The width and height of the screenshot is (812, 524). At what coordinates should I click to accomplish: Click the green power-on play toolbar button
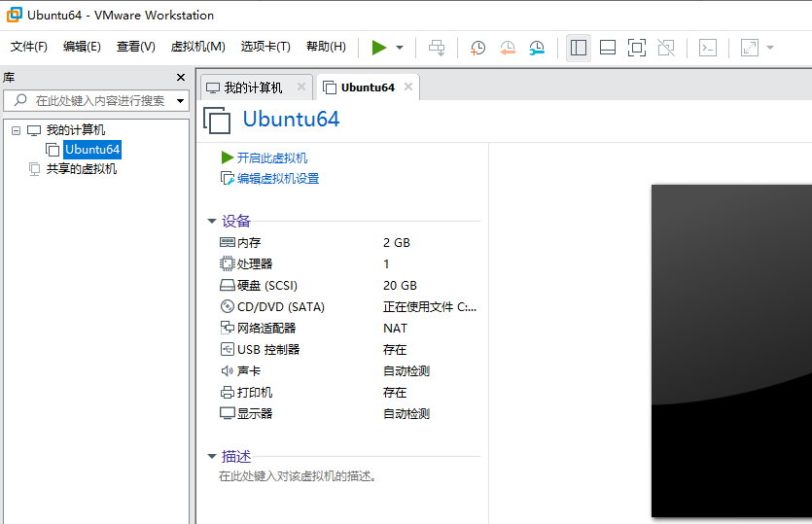[379, 48]
